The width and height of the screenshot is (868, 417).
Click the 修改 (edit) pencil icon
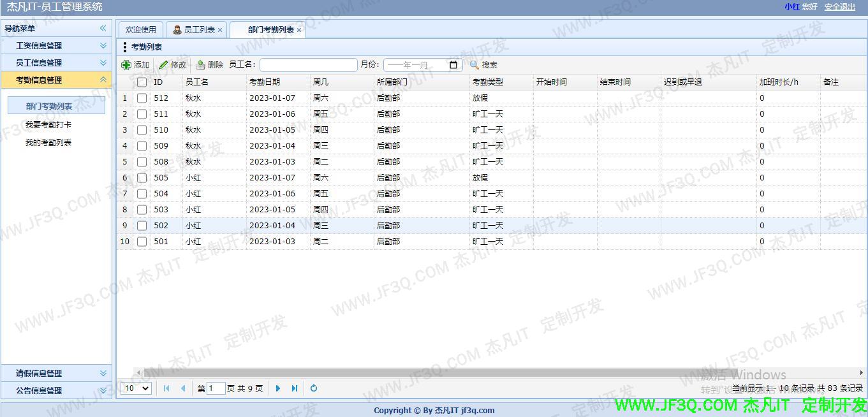tap(164, 64)
